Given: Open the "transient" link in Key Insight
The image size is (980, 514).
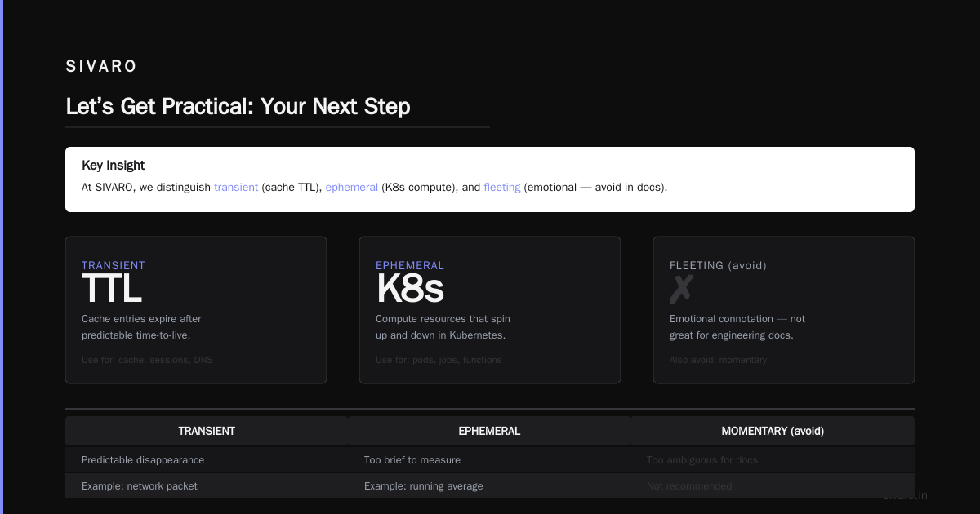Looking at the screenshot, I should click(x=236, y=187).
